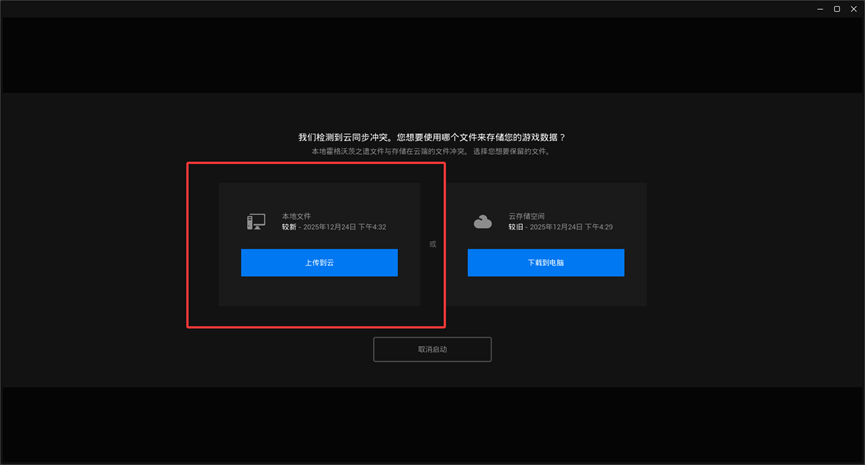Minimize the launcher window
The image size is (865, 465).
[820, 9]
